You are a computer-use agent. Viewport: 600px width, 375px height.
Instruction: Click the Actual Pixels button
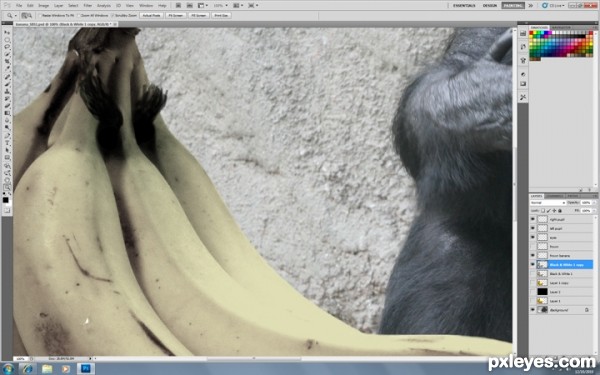[x=151, y=15]
